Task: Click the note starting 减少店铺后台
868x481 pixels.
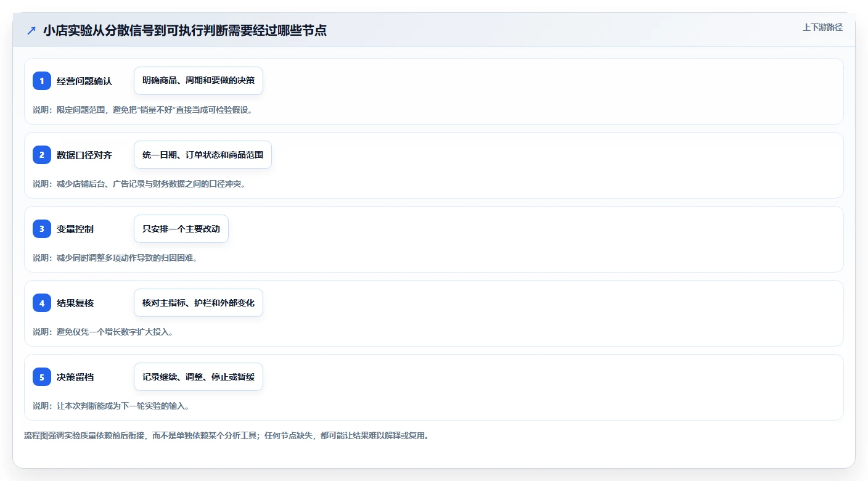Action: coord(139,184)
